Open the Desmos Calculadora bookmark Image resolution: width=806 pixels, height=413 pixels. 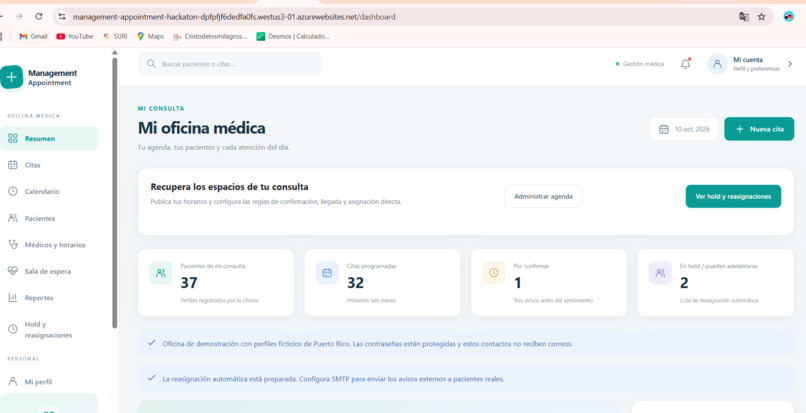293,37
